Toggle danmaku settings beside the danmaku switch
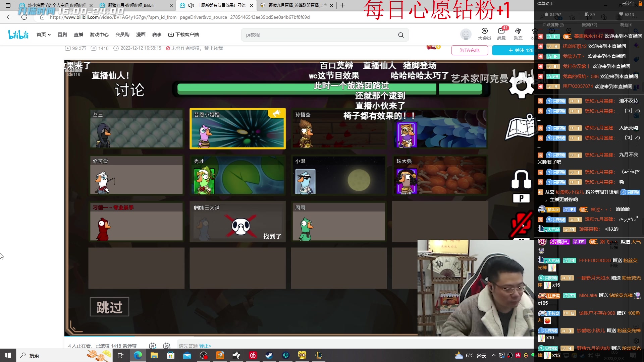Viewport: 644px width, 362px height. point(167,346)
